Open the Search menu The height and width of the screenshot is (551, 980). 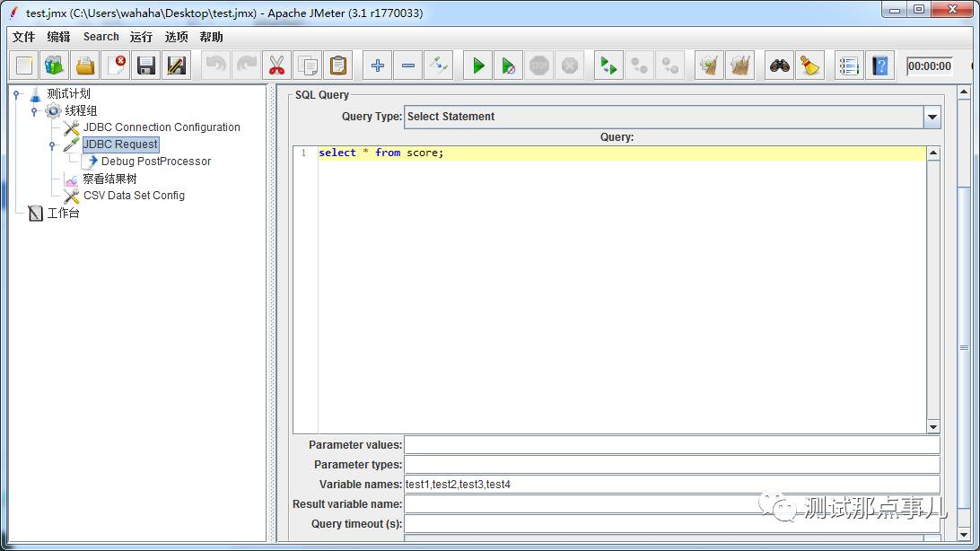click(101, 37)
